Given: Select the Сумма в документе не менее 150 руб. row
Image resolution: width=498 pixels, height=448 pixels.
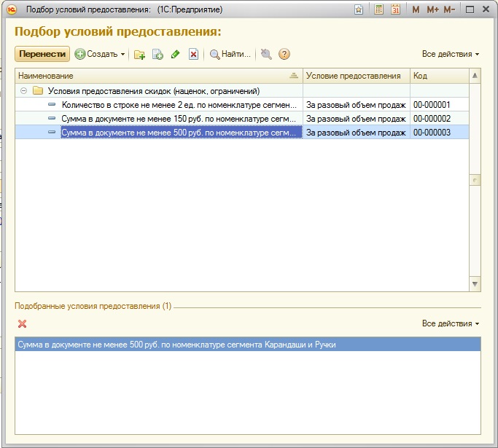Looking at the screenshot, I should (179, 119).
